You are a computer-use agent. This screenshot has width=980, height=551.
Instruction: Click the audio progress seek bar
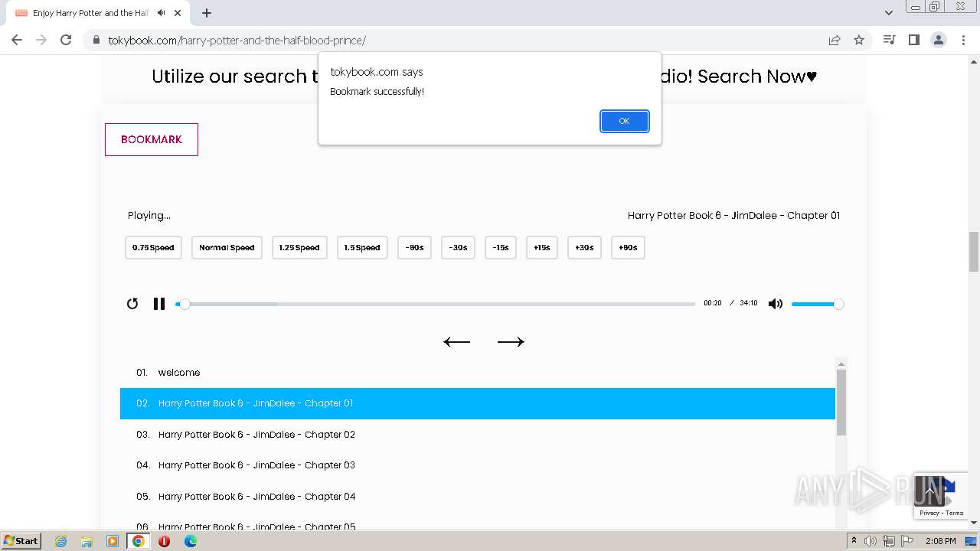click(435, 304)
